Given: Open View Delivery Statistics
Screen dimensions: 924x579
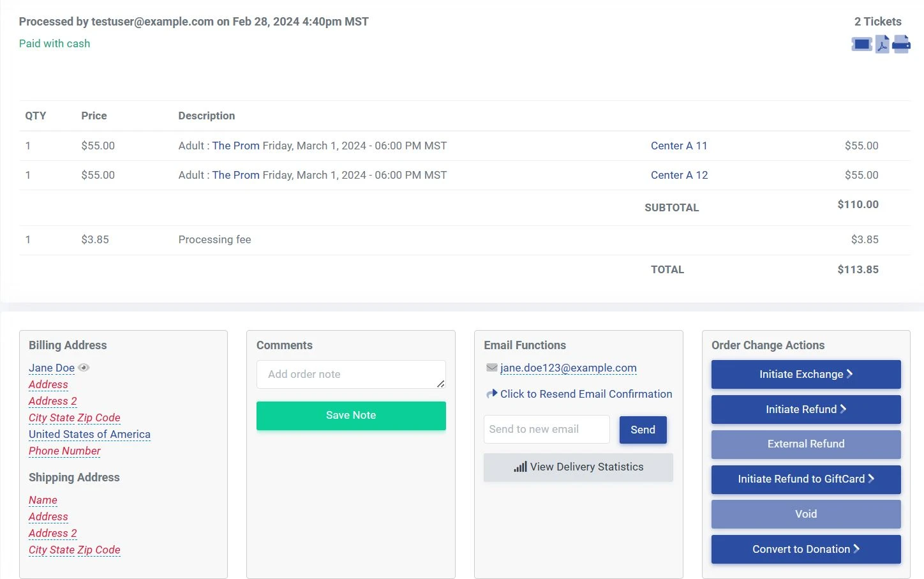Looking at the screenshot, I should [578, 467].
